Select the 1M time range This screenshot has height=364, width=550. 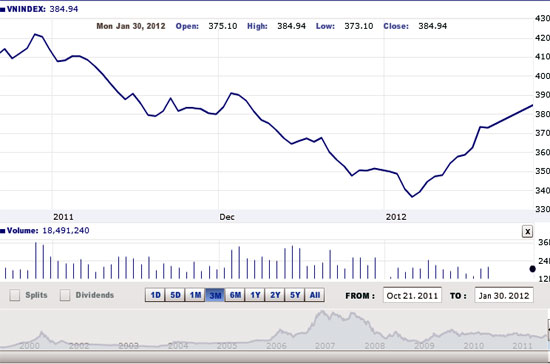pyautogui.click(x=195, y=295)
